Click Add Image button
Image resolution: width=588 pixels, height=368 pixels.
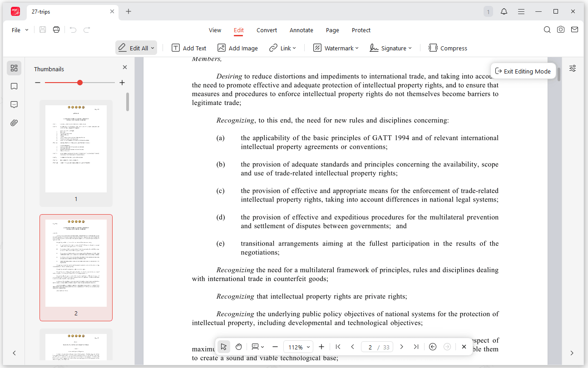(237, 48)
